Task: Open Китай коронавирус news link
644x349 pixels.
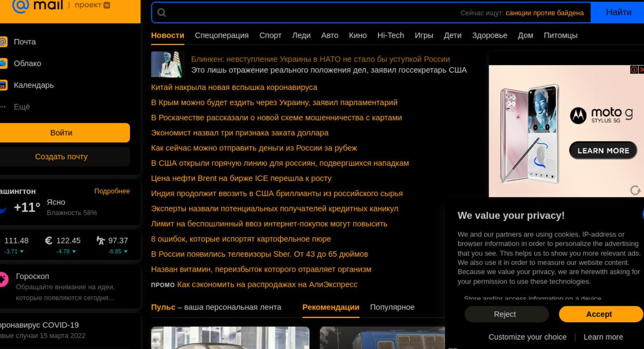Action: (234, 87)
